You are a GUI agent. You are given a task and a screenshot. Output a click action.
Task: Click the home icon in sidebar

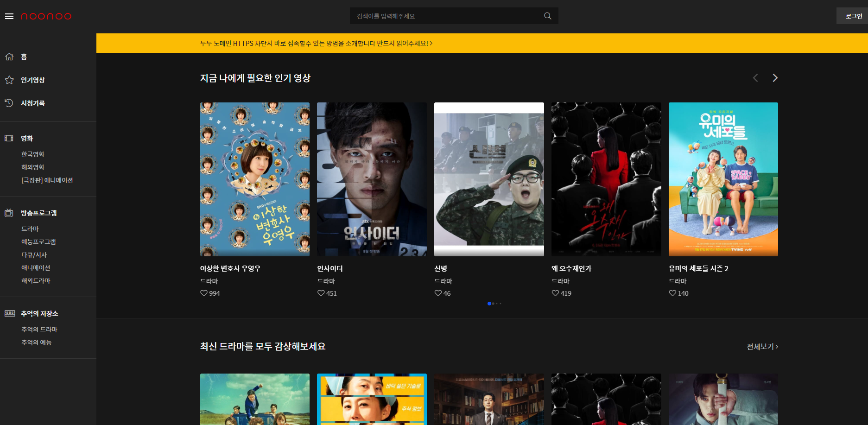pyautogui.click(x=9, y=57)
